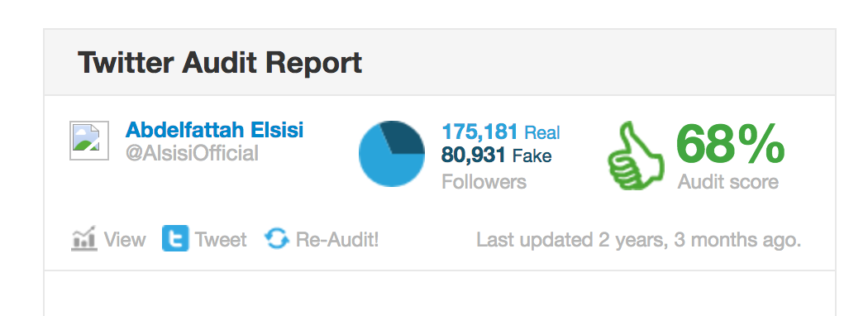The width and height of the screenshot is (868, 316).
Task: Click the 68% audit score number
Action: [x=730, y=143]
